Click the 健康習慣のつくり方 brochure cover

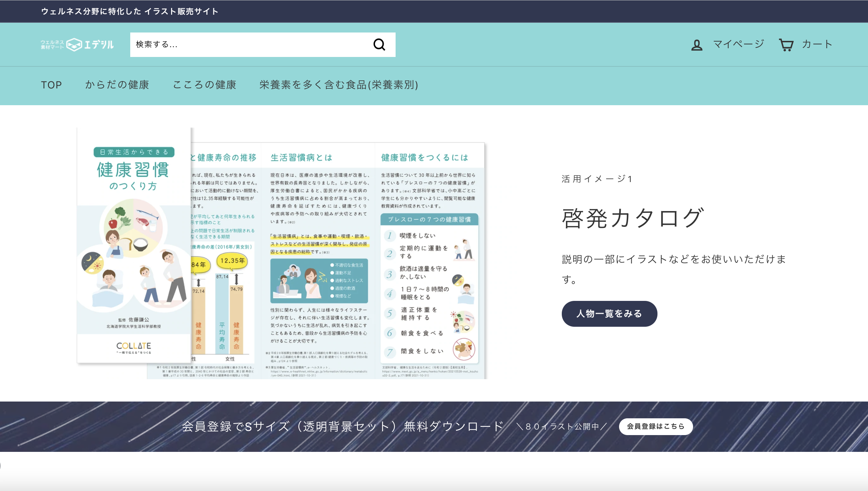tap(133, 245)
